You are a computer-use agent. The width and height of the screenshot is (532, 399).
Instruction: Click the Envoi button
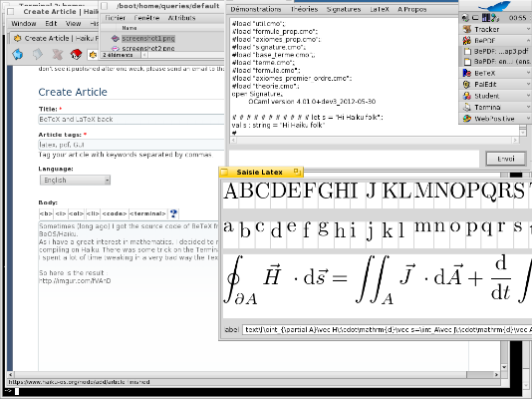click(x=506, y=159)
